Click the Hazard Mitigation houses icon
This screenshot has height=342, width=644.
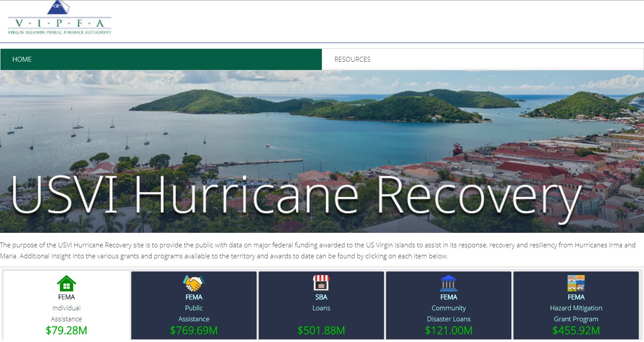(576, 283)
